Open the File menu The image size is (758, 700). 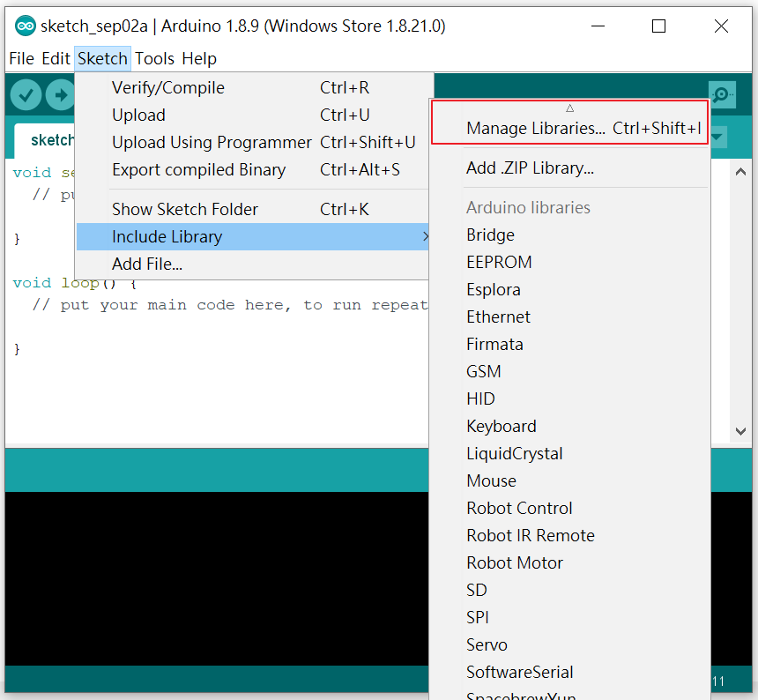pyautogui.click(x=21, y=58)
